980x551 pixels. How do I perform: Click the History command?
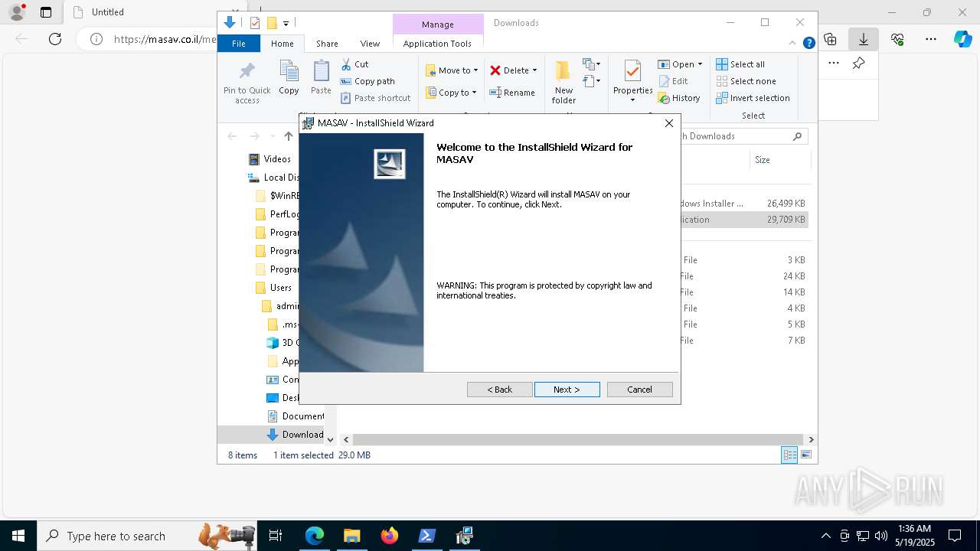tap(679, 98)
